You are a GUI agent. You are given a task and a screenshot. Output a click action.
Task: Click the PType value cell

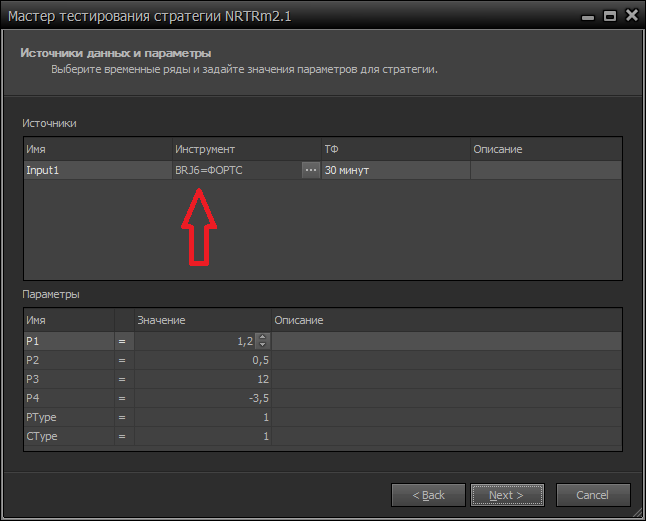(x=202, y=418)
